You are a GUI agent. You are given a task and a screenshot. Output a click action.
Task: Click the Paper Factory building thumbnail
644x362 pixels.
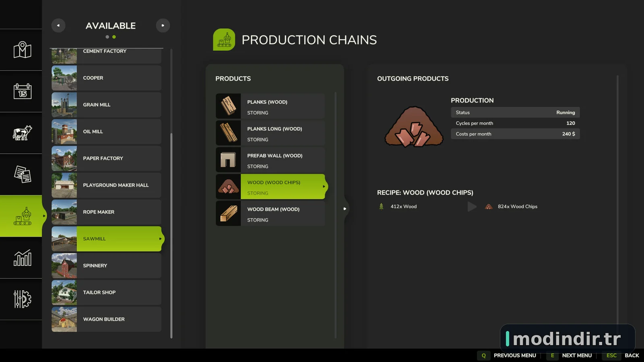[64, 158]
